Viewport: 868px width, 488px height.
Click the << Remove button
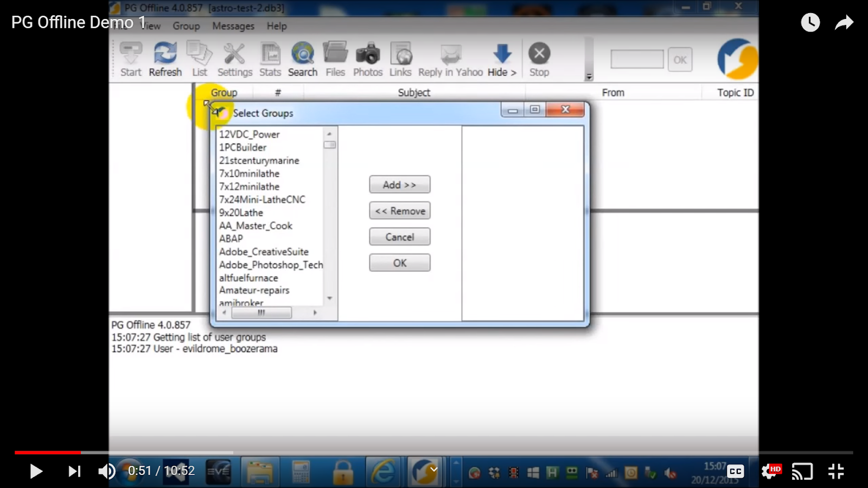tap(400, 210)
